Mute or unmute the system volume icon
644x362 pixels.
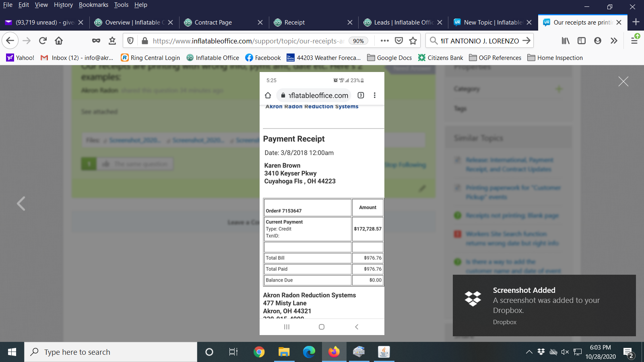565,352
